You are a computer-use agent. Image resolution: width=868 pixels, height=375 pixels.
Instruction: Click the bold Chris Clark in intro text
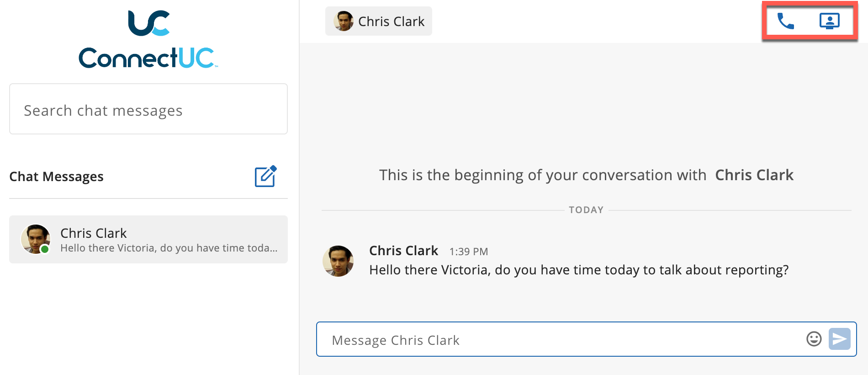click(754, 175)
